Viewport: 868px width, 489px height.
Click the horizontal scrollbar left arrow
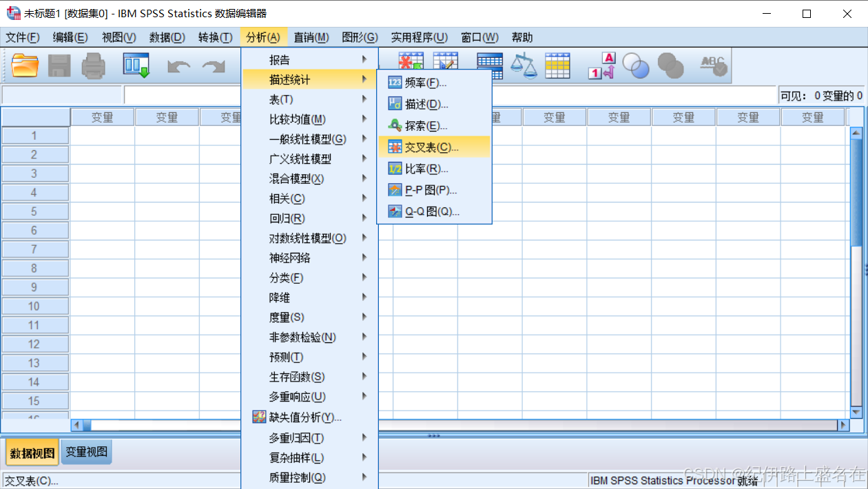[76, 426]
